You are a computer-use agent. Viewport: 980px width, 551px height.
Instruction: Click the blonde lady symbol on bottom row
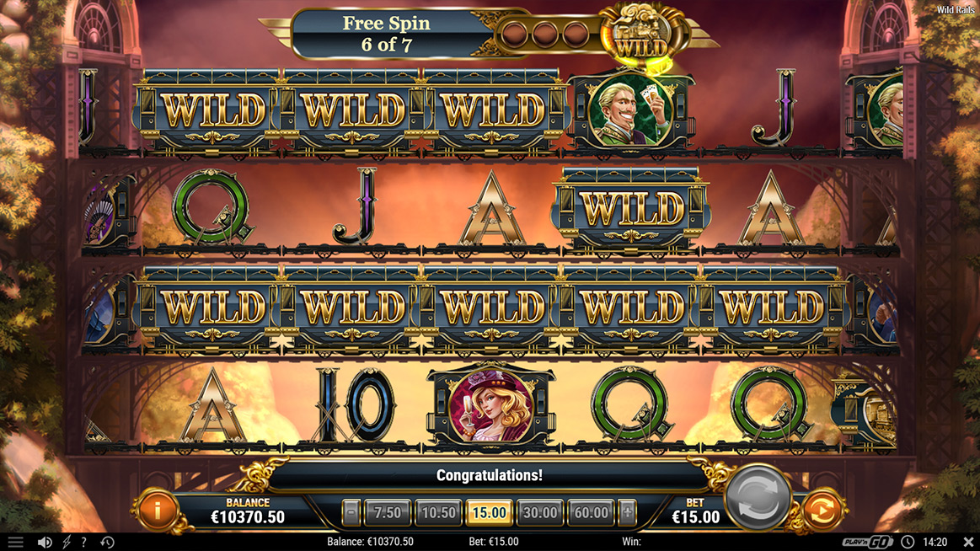pos(490,404)
